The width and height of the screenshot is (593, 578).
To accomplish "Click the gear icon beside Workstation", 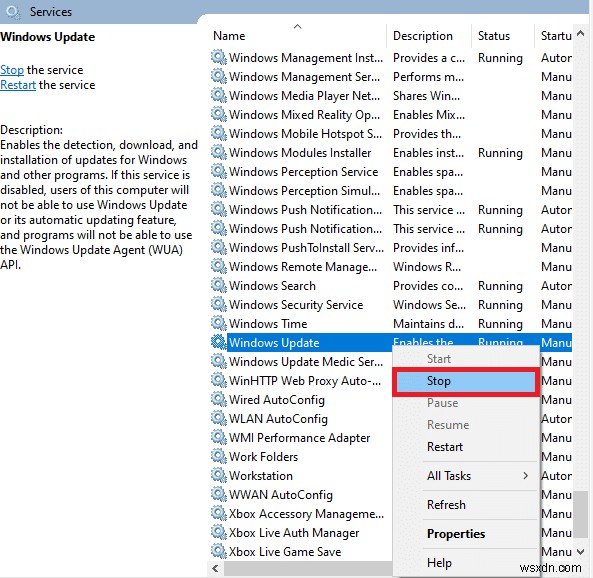I will point(219,475).
